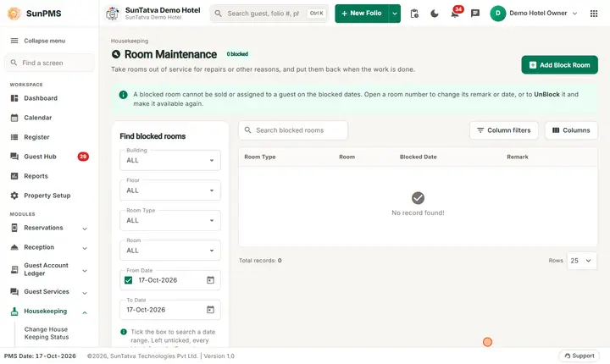Expand the Guest Account Ledger chevron
This screenshot has width=610, height=364.
[x=85, y=271]
